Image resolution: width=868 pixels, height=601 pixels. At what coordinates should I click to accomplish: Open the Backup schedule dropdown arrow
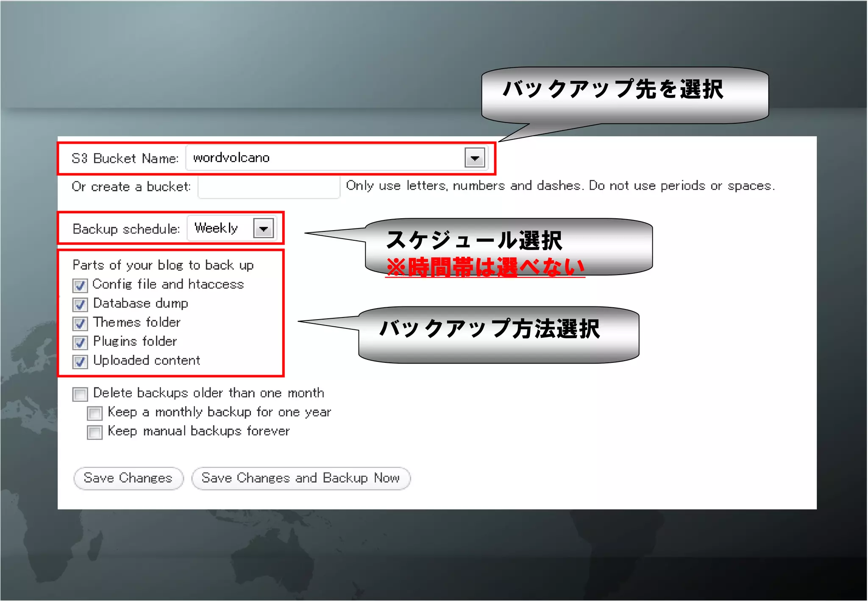(x=263, y=228)
